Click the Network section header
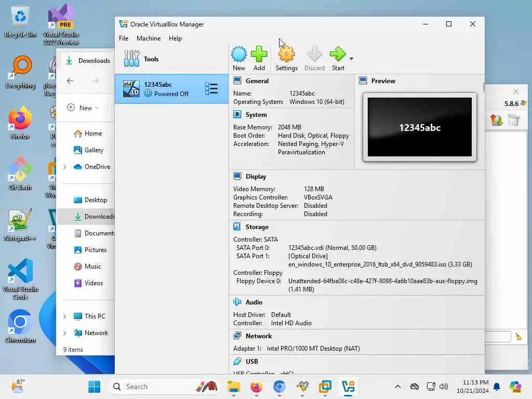 [x=259, y=336]
